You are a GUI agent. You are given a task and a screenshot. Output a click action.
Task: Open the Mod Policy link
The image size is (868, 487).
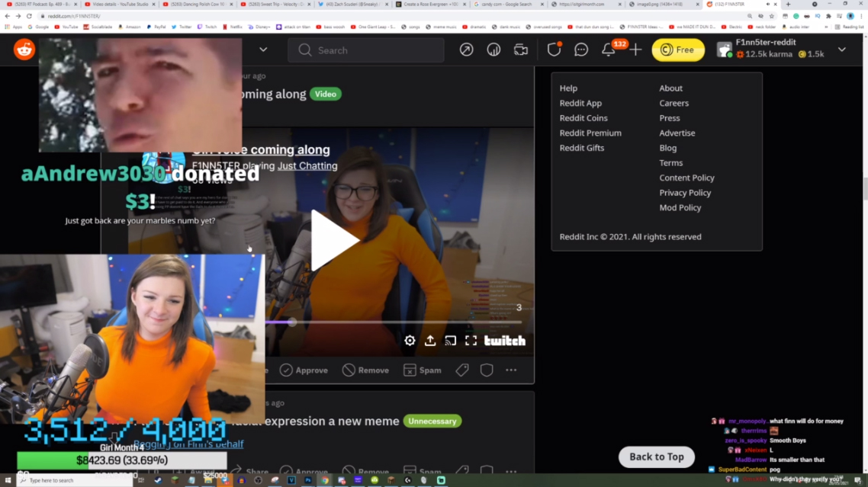tap(680, 207)
